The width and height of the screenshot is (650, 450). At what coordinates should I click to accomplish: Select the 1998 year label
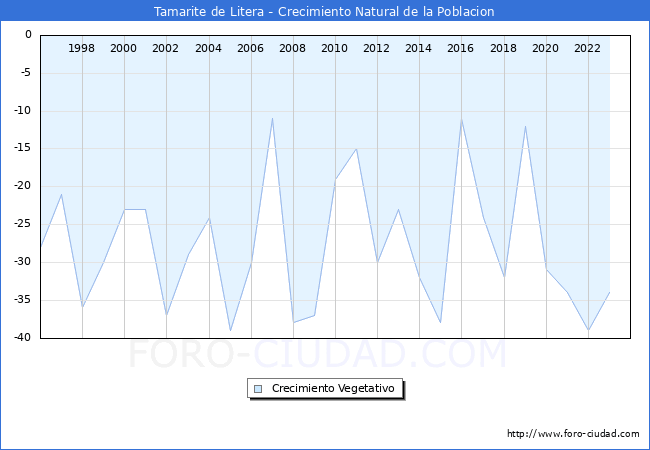(82, 48)
